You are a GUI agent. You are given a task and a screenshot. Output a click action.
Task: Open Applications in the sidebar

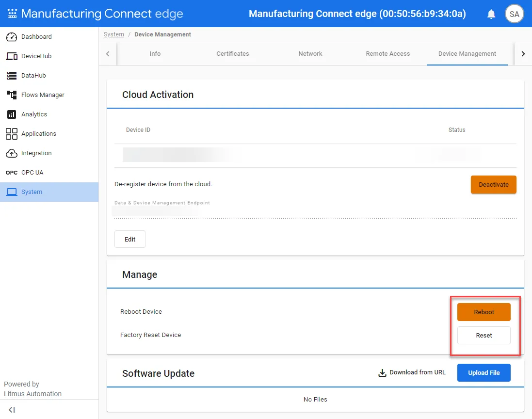[49, 134]
